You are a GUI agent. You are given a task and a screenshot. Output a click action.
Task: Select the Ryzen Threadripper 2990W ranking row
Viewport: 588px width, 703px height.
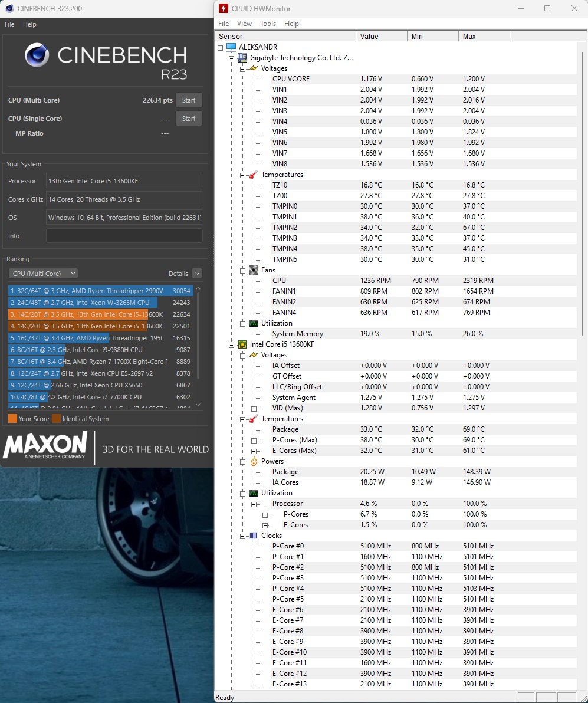[x=101, y=291]
